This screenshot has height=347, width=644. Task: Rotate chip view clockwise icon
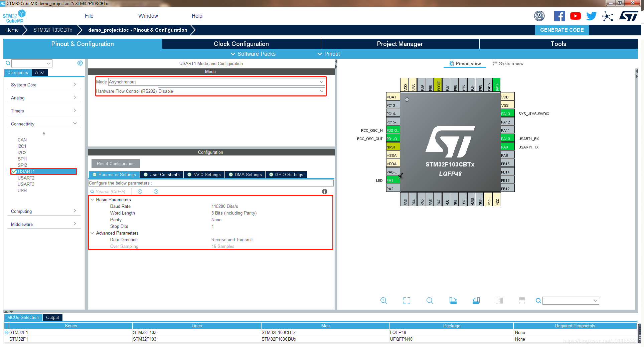tap(453, 301)
